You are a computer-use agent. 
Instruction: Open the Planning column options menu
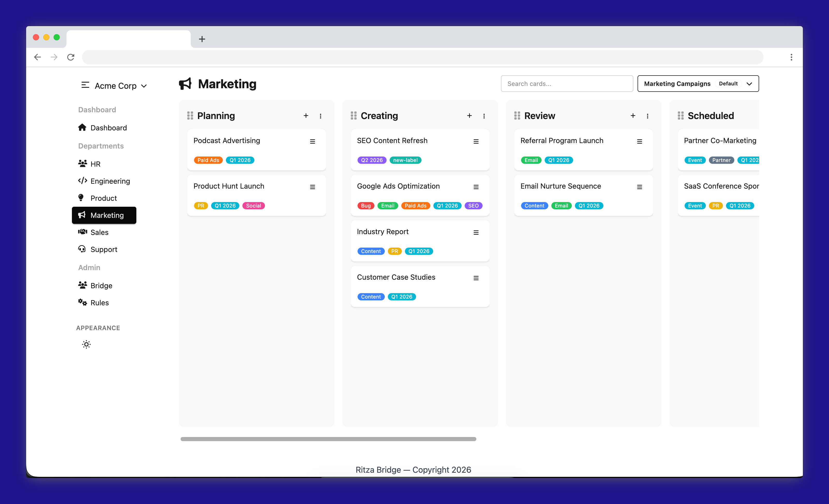click(321, 116)
